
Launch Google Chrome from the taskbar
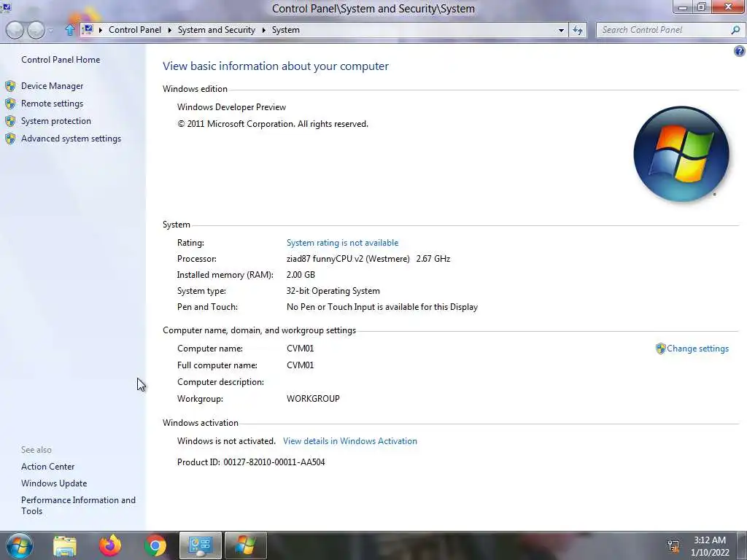tap(155, 545)
